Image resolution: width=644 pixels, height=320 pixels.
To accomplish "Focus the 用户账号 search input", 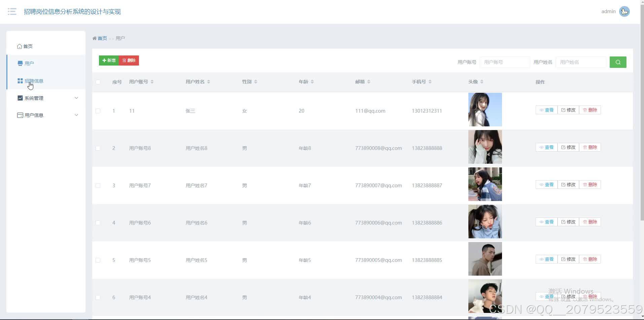I will [x=505, y=62].
